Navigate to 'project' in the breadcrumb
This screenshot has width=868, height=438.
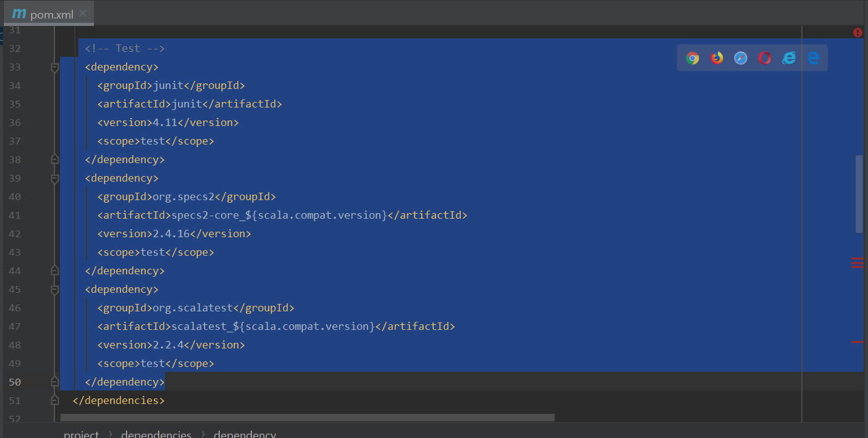click(81, 434)
